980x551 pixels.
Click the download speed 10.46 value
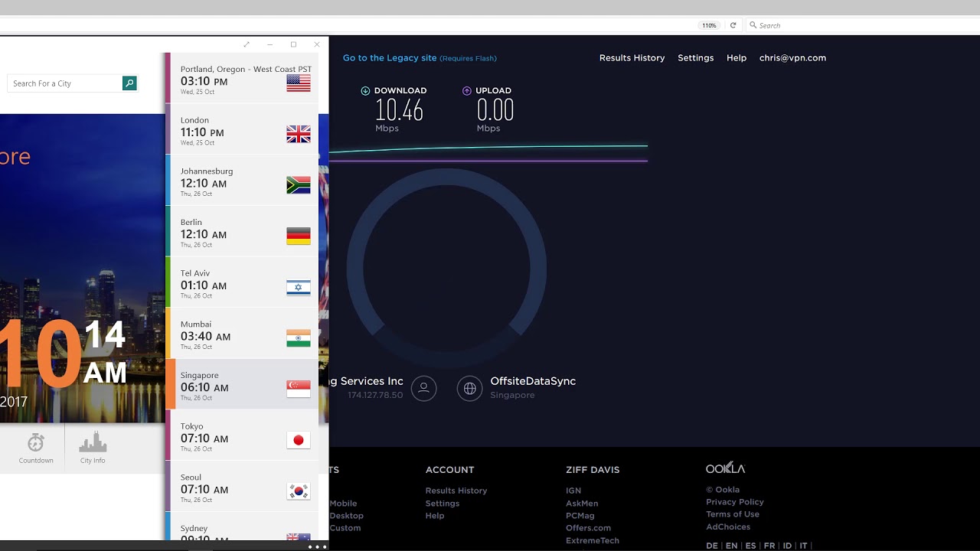pos(399,111)
